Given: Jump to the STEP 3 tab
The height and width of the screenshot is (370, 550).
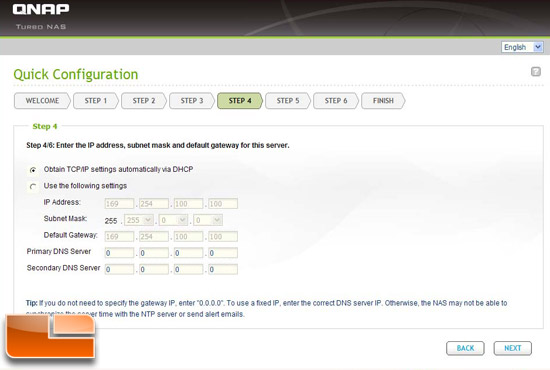Looking at the screenshot, I should pyautogui.click(x=192, y=101).
